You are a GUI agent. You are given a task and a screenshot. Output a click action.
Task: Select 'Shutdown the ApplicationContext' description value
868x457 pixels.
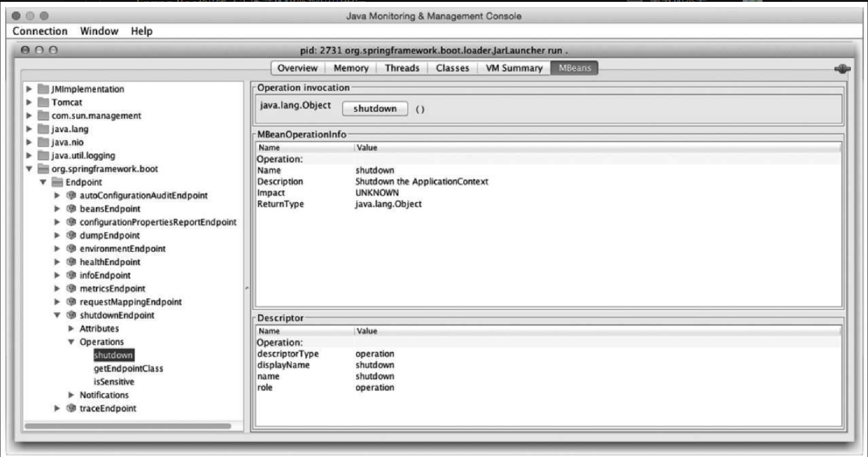pos(421,182)
